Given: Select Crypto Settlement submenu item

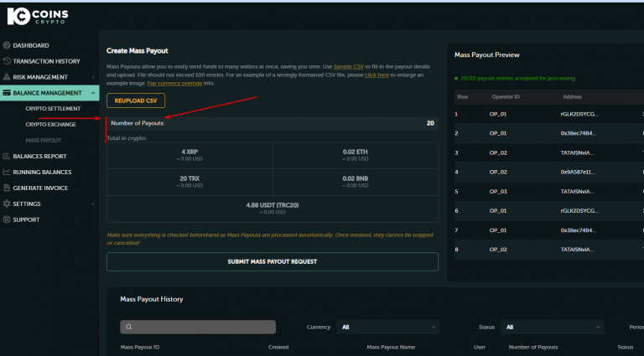Looking at the screenshot, I should point(53,109).
